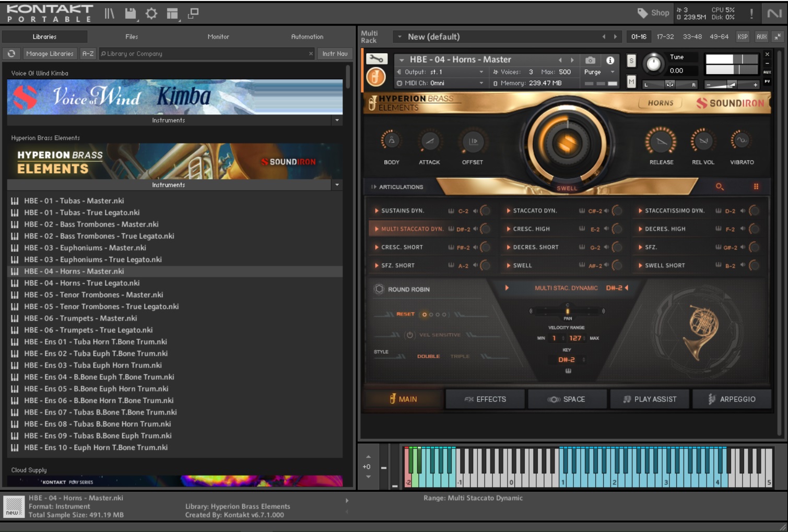Image resolution: width=788 pixels, height=532 pixels.
Task: Open the EFFECTS tab
Action: 485,399
